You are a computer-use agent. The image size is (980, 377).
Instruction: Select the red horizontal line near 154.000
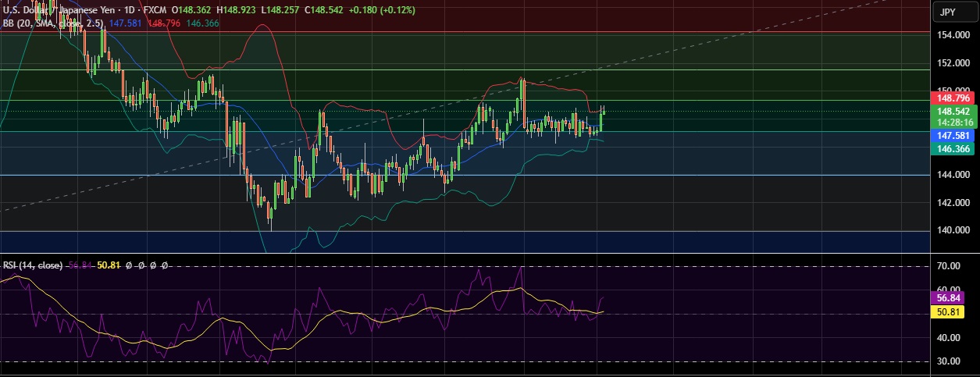pos(469,33)
